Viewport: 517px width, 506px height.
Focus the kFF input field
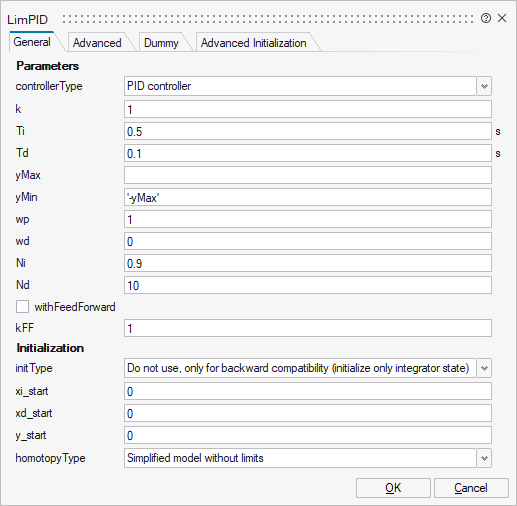click(x=308, y=328)
